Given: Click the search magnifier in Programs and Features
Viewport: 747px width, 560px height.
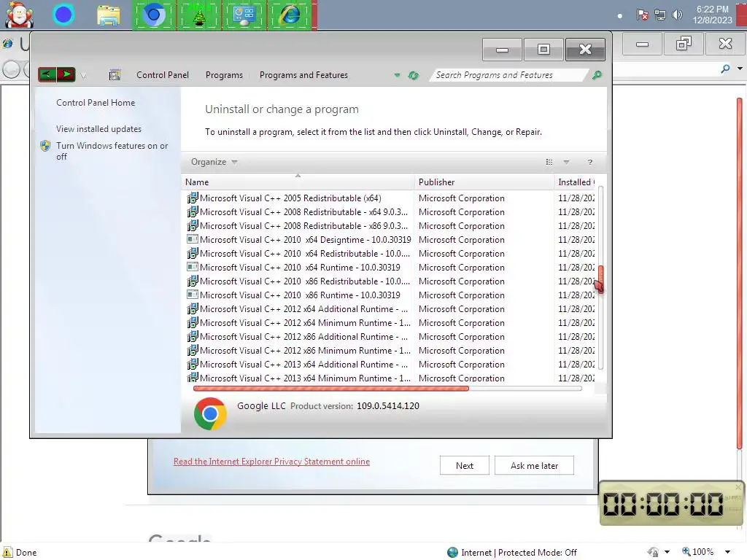Looking at the screenshot, I should point(597,75).
